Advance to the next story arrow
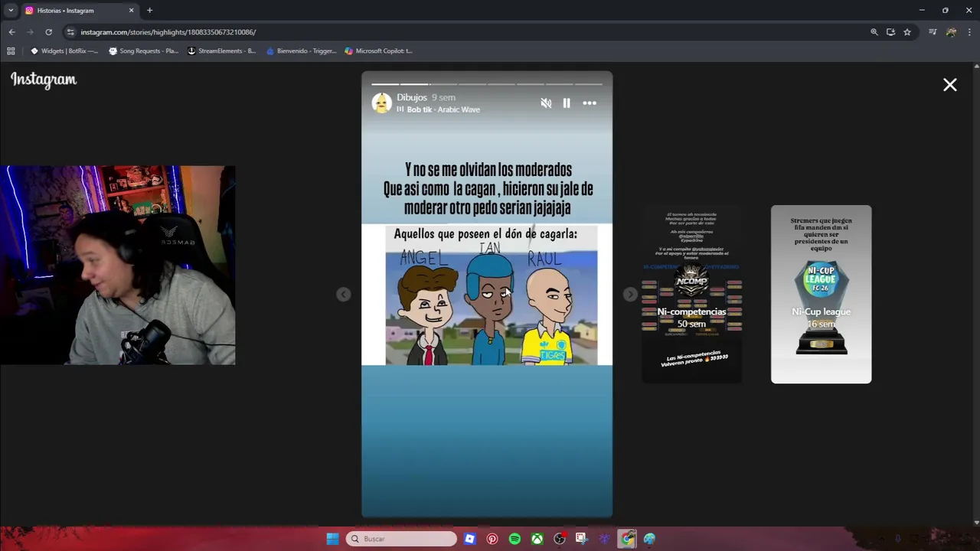 630,295
